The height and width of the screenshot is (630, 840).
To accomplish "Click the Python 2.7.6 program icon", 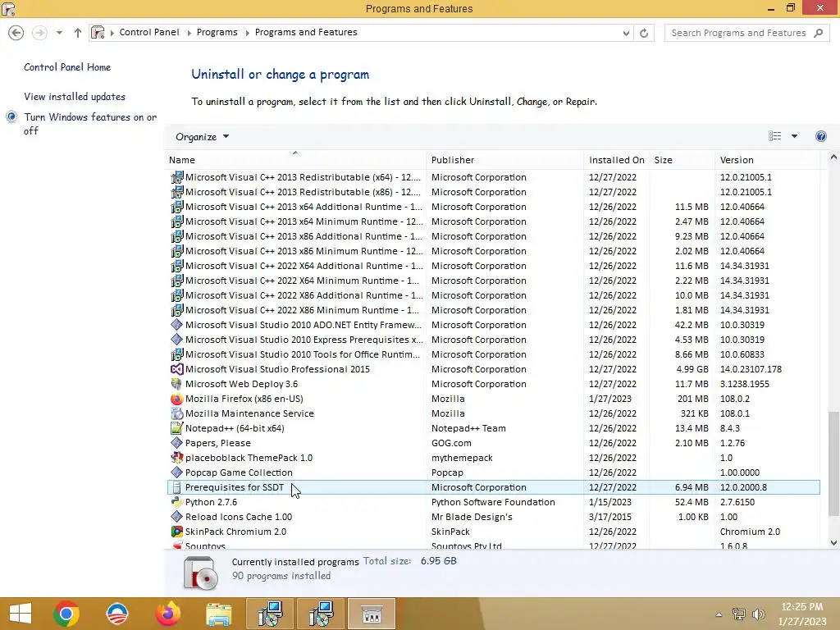I will pos(176,503).
